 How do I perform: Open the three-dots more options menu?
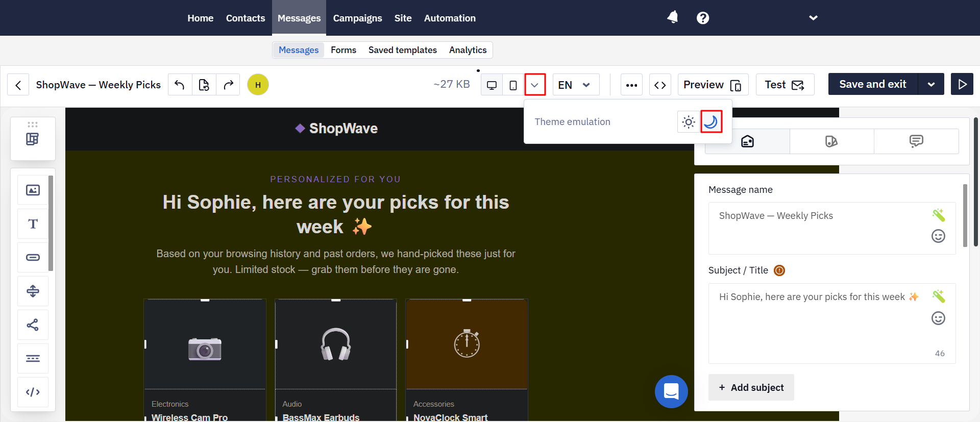[631, 85]
